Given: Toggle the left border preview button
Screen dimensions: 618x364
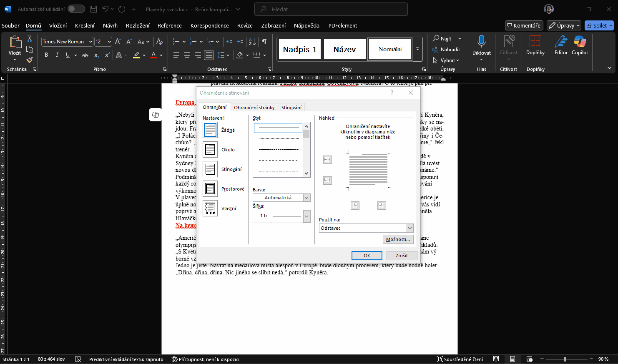Looking at the screenshot, I should click(x=355, y=206).
